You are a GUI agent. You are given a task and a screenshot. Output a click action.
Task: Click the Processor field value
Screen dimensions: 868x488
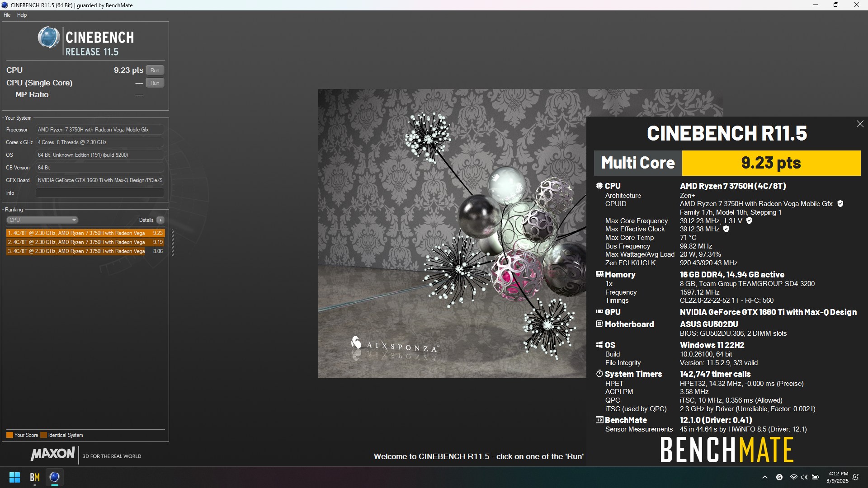[x=99, y=130]
